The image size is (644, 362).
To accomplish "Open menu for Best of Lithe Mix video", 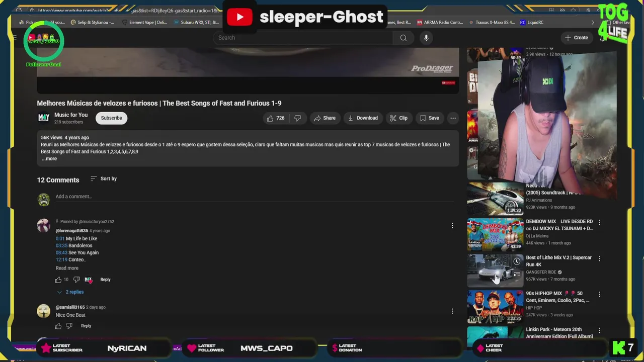I will [x=599, y=258].
